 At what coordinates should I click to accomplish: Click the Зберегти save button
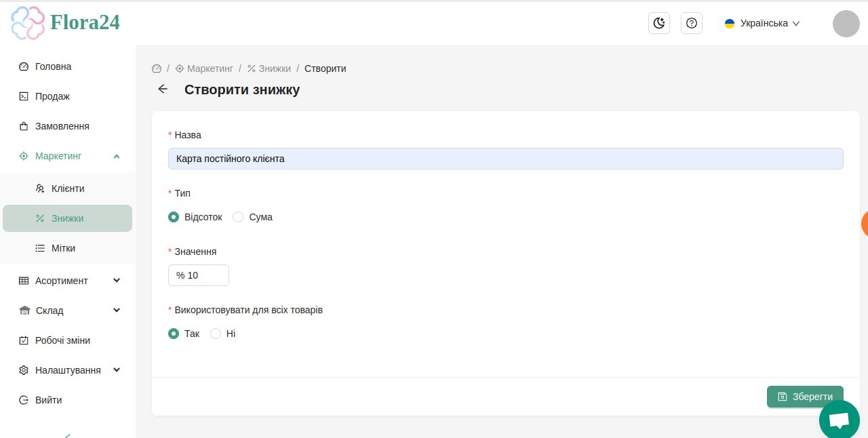[805, 397]
